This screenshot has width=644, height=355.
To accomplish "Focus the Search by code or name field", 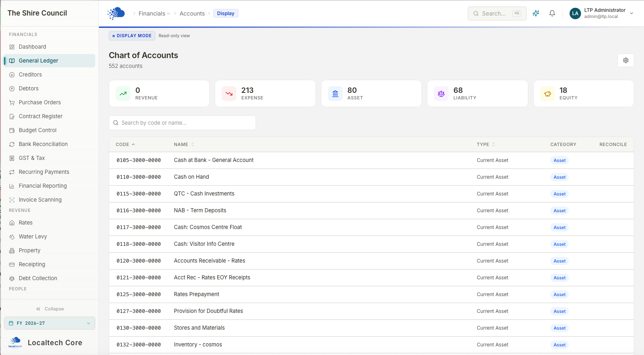I will (x=182, y=123).
